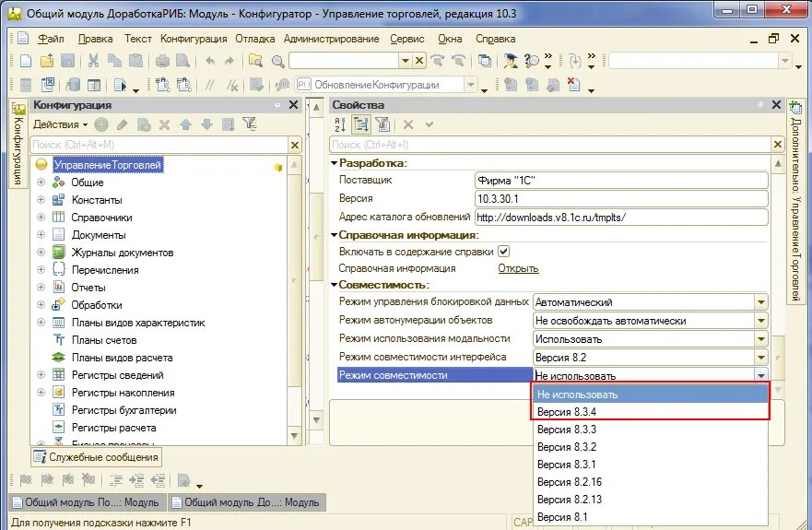Click the Print toolbar icon
This screenshot has height=530, width=812.
[x=162, y=61]
